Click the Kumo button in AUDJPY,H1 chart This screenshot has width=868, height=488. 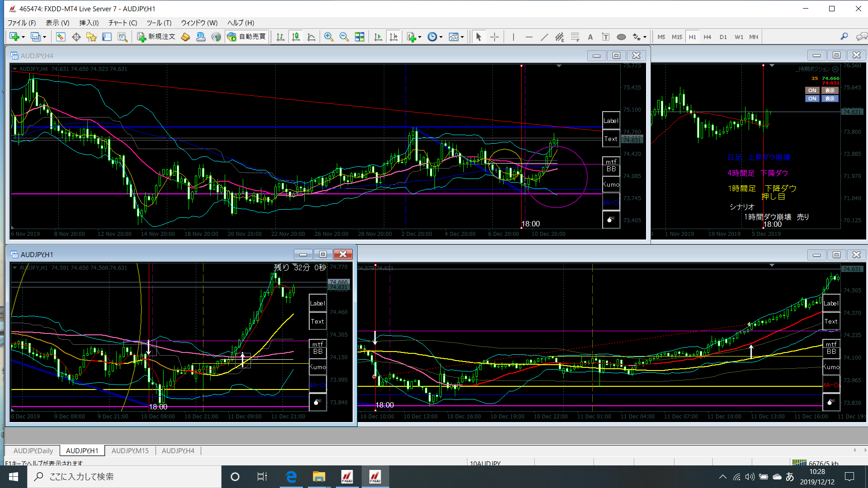pos(317,367)
